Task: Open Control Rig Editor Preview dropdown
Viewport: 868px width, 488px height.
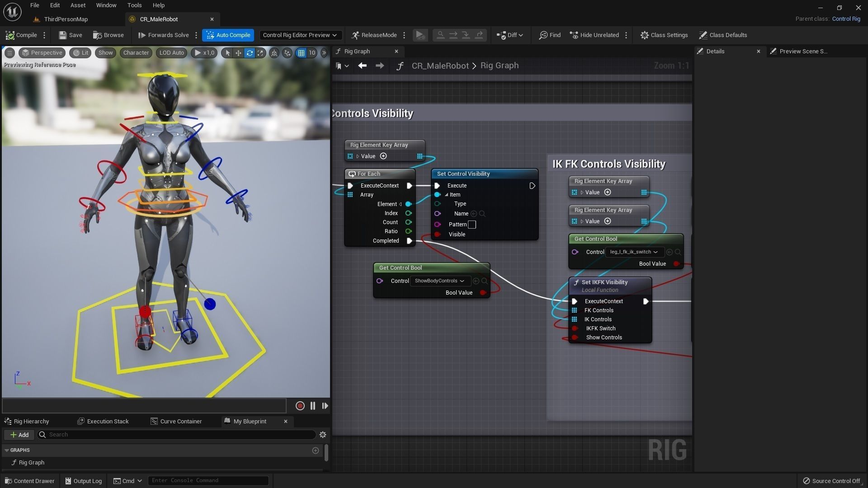Action: point(299,35)
